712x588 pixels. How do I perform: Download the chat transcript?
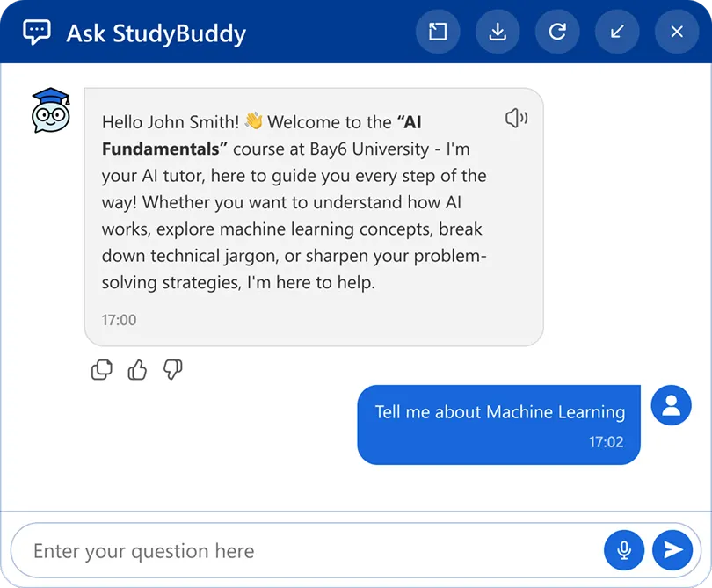pos(498,32)
